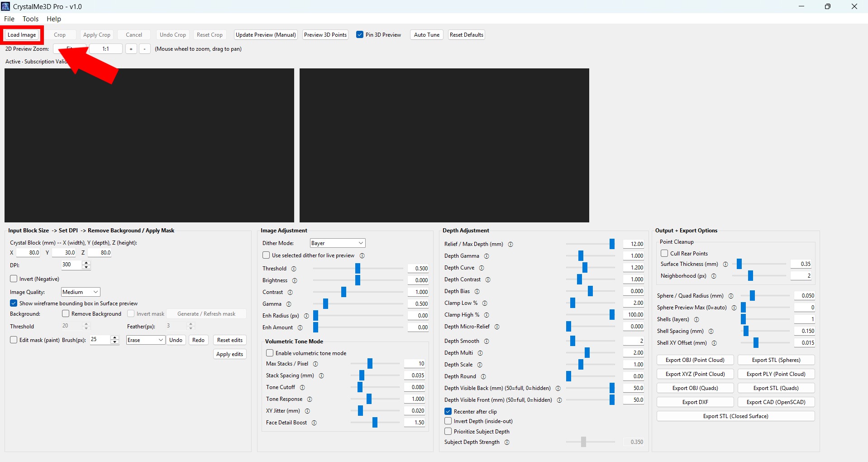
Task: Click info icon for Relief / Max Depth
Action: click(510, 244)
